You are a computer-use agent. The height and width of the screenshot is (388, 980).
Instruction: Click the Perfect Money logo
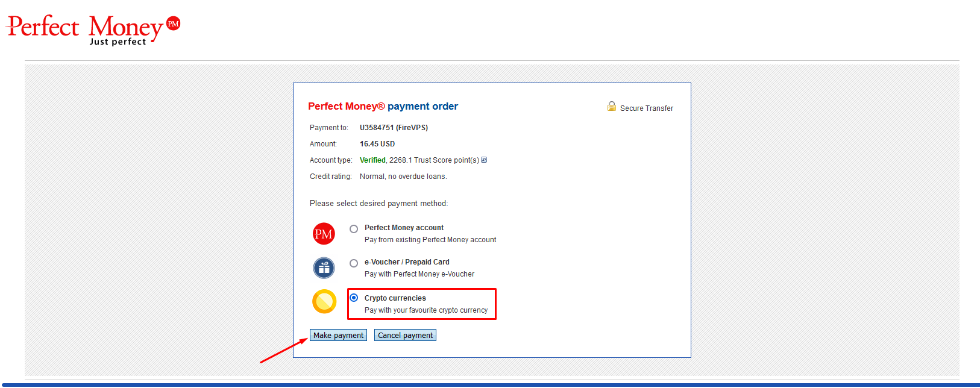point(93,30)
